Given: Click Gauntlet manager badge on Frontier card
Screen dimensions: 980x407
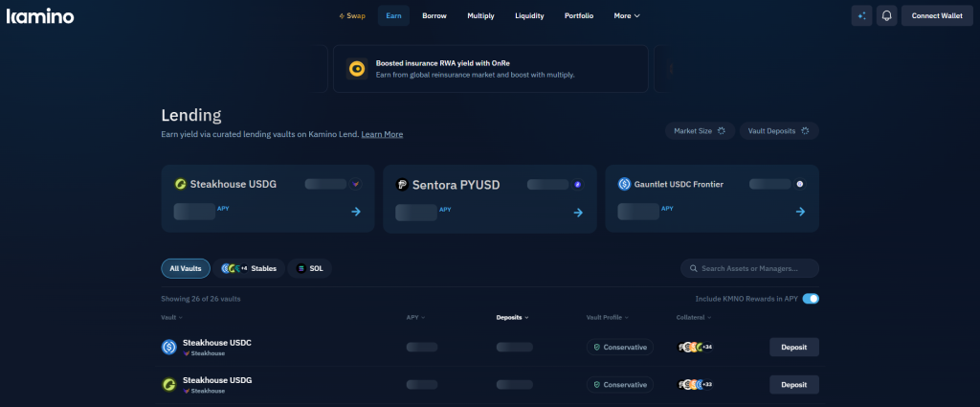Looking at the screenshot, I should pyautogui.click(x=799, y=184).
